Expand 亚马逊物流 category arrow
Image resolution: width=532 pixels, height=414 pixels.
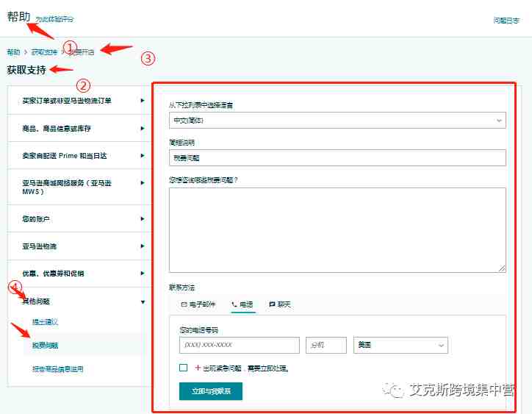(x=143, y=246)
